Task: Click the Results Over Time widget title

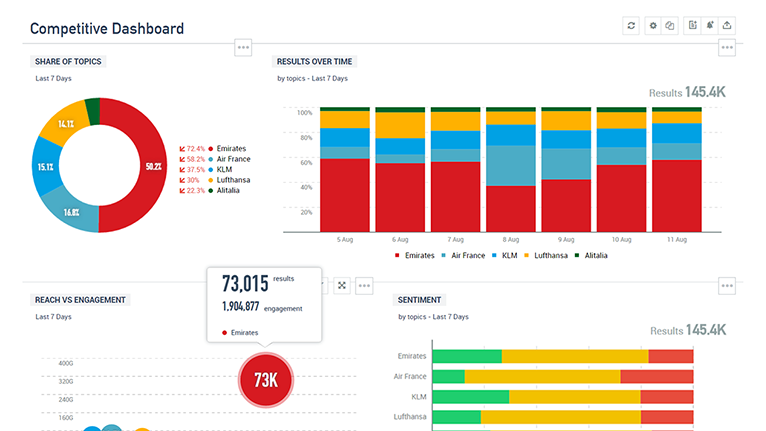Action: point(314,62)
